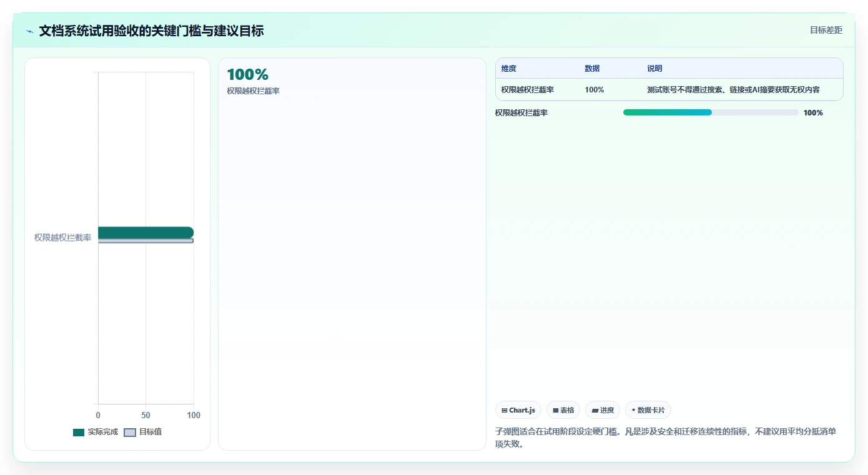This screenshot has width=868, height=475.
Task: Toggle the 目标值 legend entry
Action: pos(143,432)
